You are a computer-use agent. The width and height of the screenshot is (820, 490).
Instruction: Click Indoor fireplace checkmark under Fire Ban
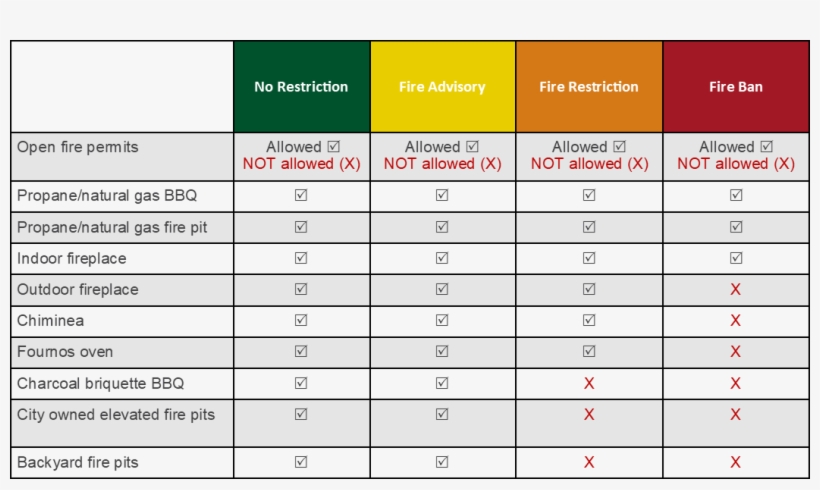pyautogui.click(x=736, y=258)
